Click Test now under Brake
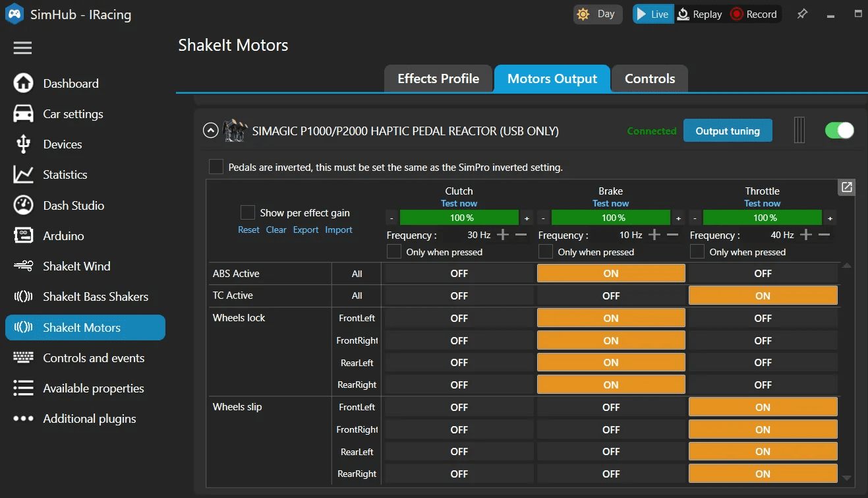The image size is (868, 498). pos(611,203)
